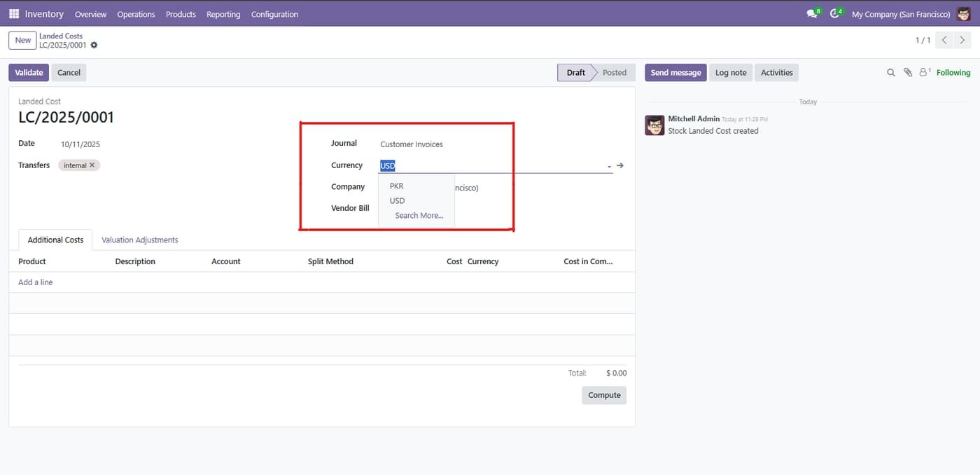980x475 pixels.
Task: Open the record actions gear icon
Action: 94,45
